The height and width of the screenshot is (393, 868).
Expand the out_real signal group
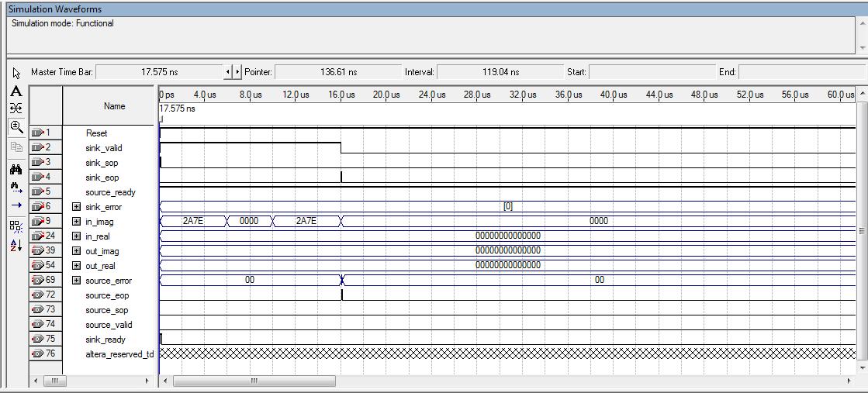pyautogui.click(x=76, y=266)
